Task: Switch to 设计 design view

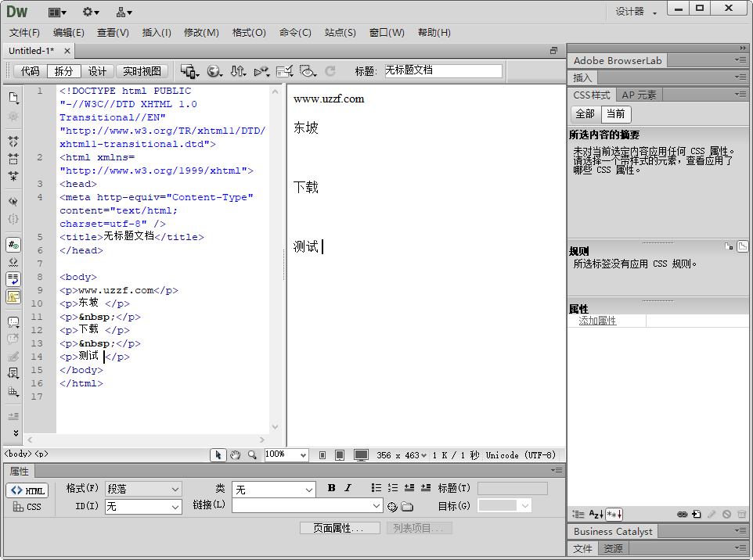Action: pyautogui.click(x=97, y=71)
